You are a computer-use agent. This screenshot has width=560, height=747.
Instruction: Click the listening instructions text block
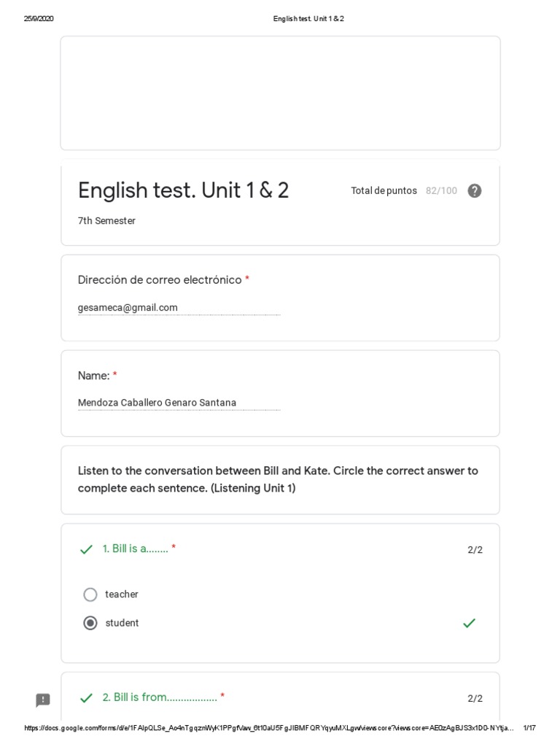[x=278, y=479]
